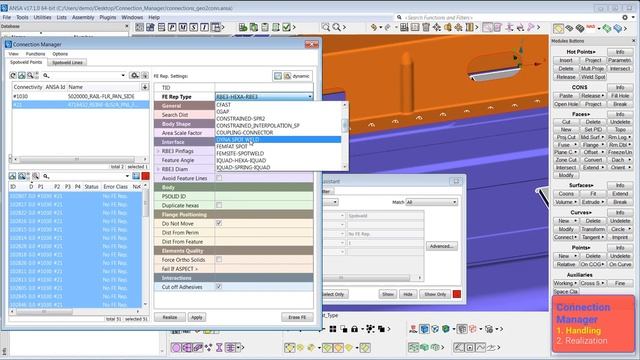
Task: Click the I toolbar icon in top toolbar
Action: click(204, 27)
